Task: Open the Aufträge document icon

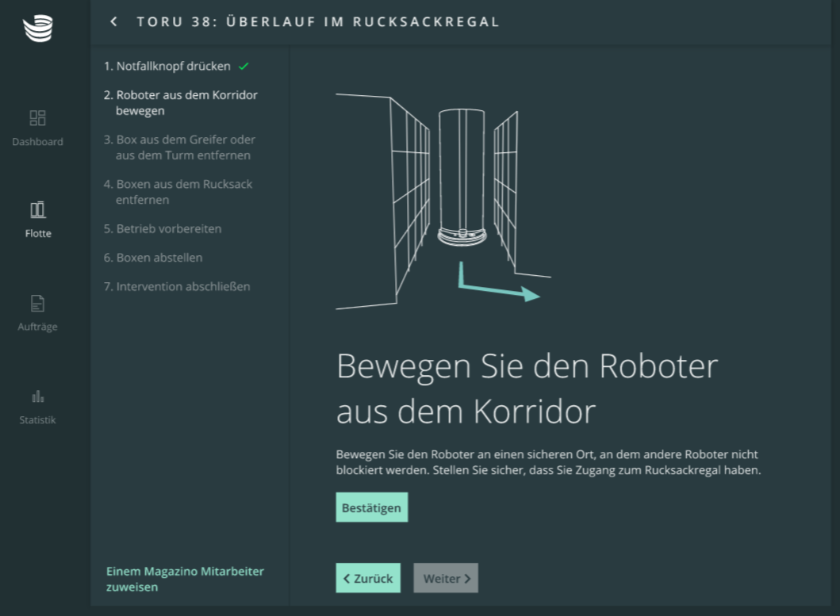Action: tap(37, 304)
